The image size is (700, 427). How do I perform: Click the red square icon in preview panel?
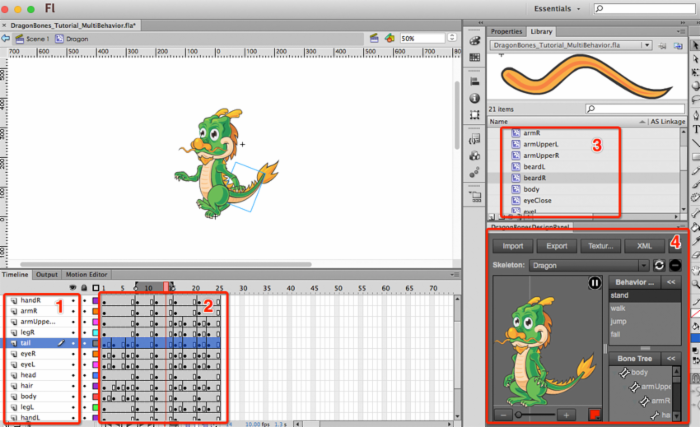594,414
